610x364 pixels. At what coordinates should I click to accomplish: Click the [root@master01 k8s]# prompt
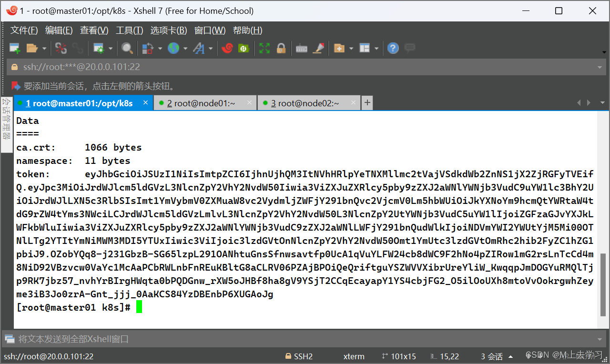coord(73,307)
